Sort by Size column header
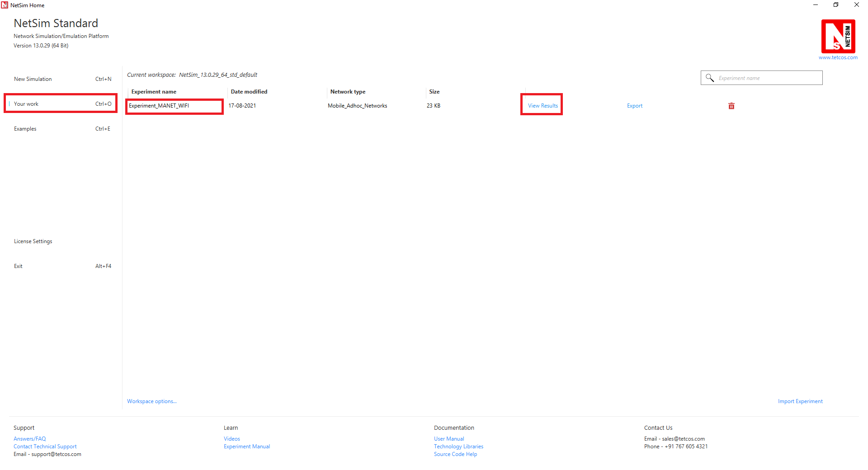Image resolution: width=868 pixels, height=470 pixels. click(x=434, y=92)
